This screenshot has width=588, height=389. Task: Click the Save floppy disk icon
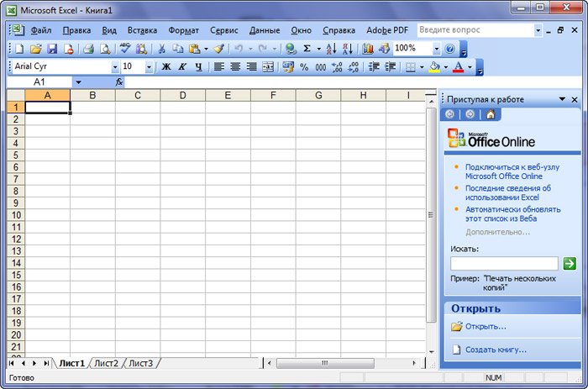tap(52, 49)
